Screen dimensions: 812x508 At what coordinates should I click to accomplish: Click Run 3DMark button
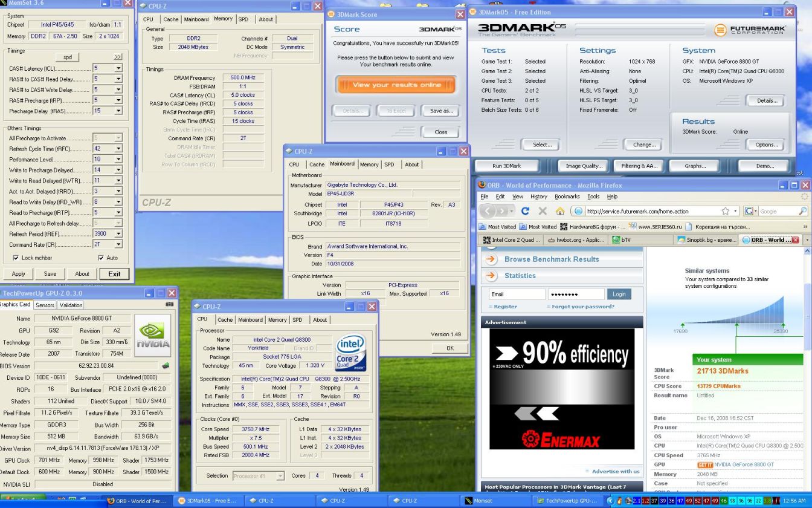coord(506,166)
